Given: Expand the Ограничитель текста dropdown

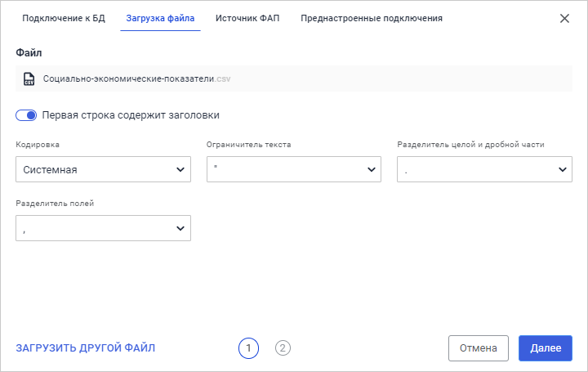Looking at the screenshot, I should 294,169.
